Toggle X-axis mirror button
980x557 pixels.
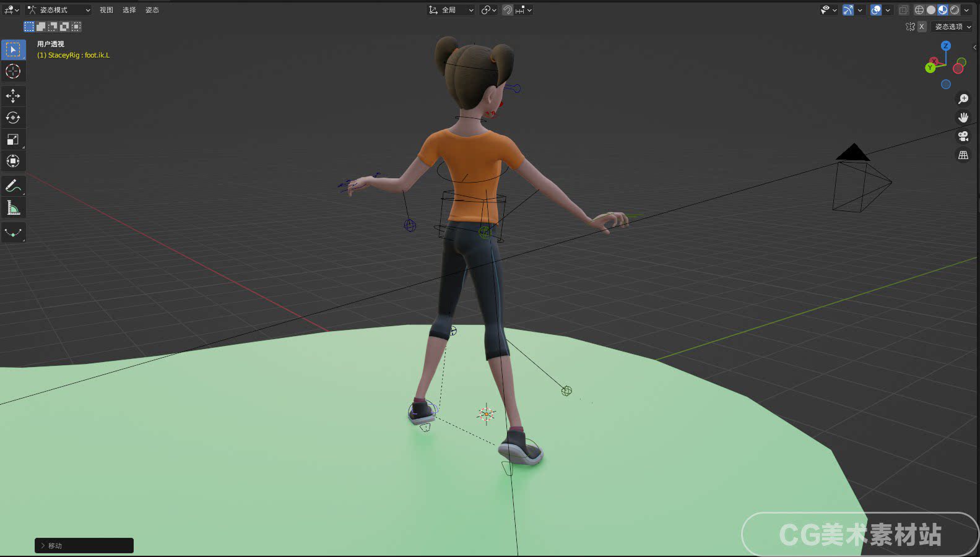point(922,27)
